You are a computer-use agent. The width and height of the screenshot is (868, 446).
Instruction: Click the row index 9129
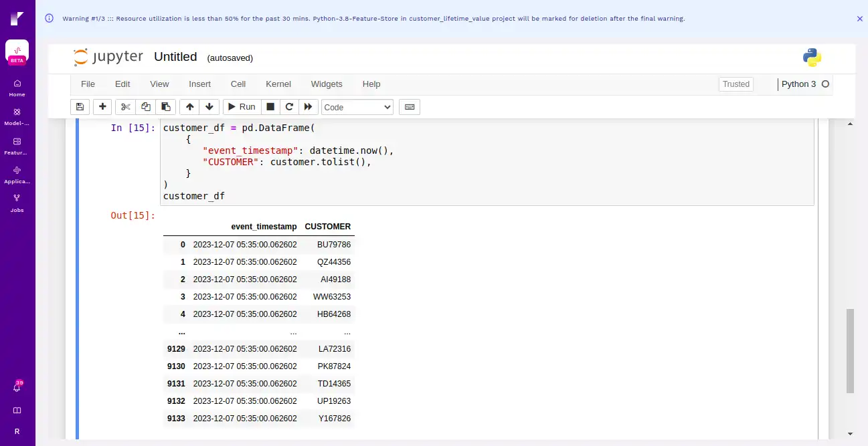(x=176, y=349)
